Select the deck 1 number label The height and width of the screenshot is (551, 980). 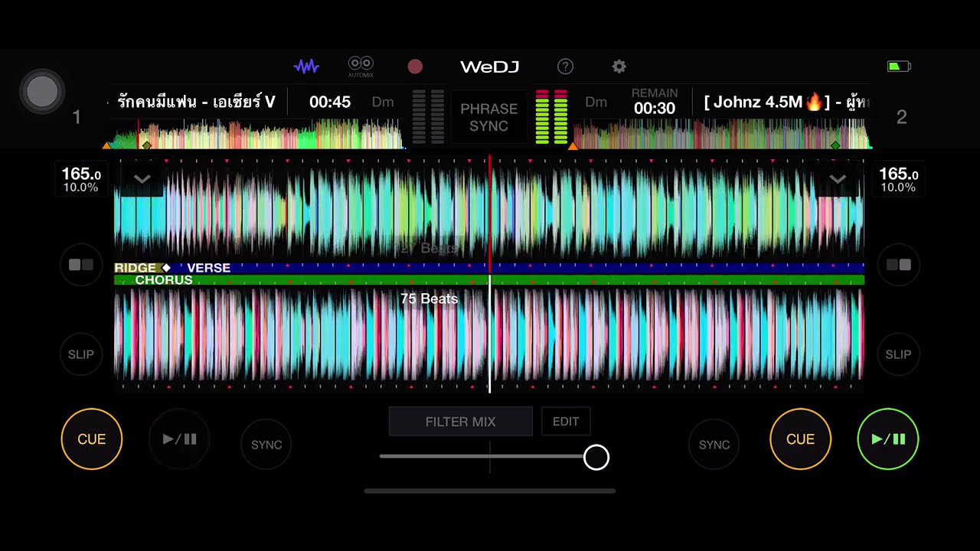pyautogui.click(x=77, y=117)
